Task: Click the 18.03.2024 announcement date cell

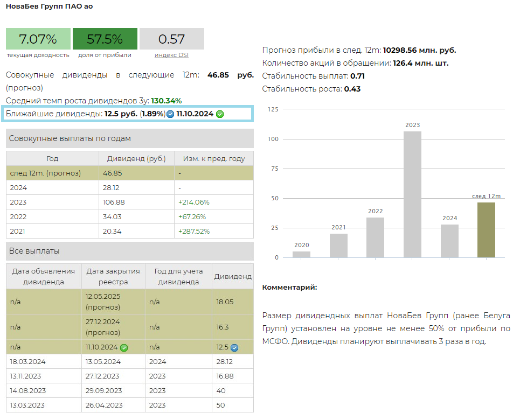Action: 44,362
